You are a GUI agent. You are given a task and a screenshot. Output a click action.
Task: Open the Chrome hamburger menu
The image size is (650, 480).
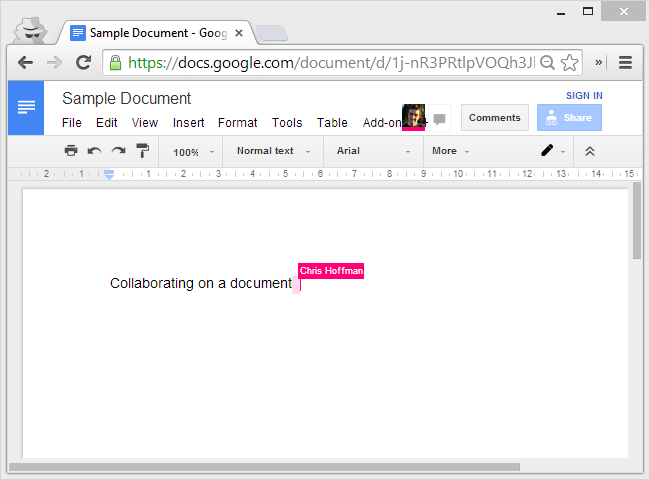(x=626, y=62)
